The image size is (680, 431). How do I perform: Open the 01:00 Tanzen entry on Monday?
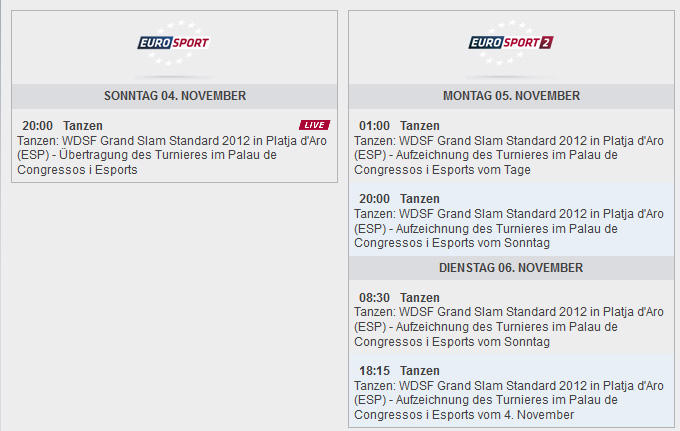[511, 146]
